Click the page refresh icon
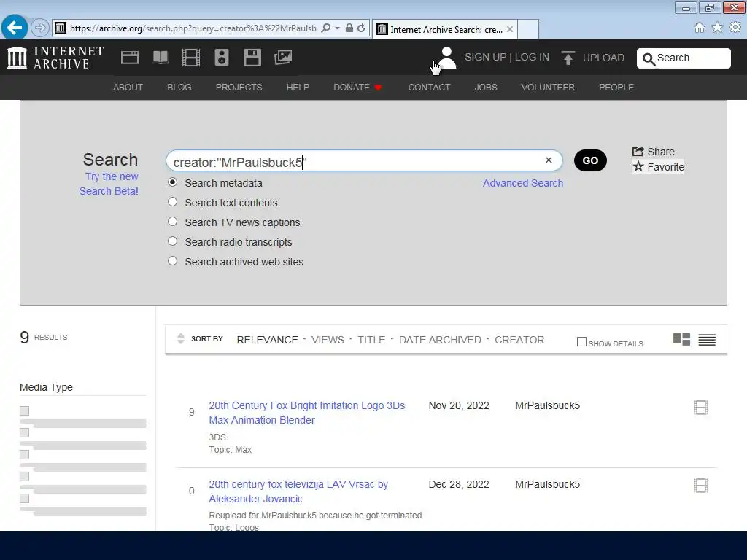The width and height of the screenshot is (747, 560). [361, 28]
